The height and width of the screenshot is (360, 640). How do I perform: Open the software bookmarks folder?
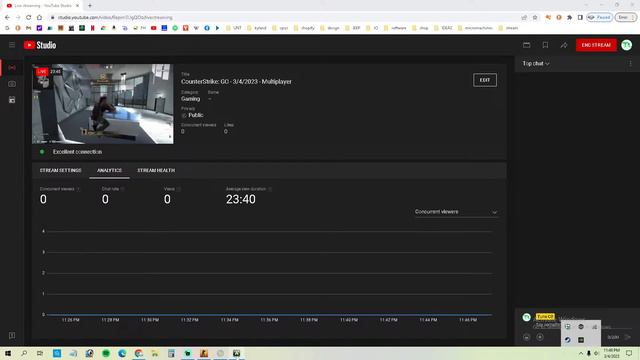(x=395, y=28)
